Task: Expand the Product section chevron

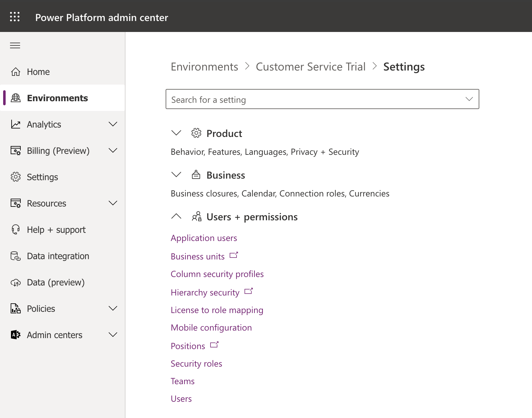Action: [x=176, y=133]
